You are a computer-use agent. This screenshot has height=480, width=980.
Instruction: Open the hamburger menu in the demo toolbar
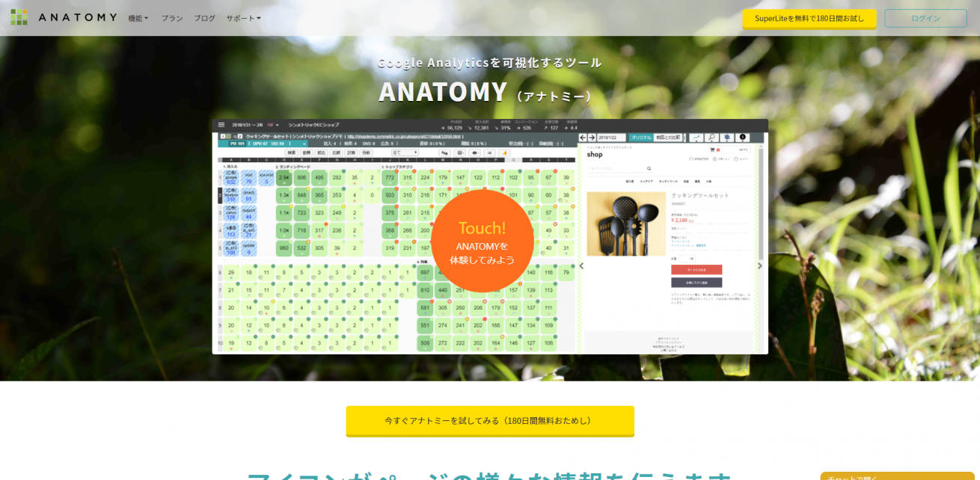coord(221,125)
